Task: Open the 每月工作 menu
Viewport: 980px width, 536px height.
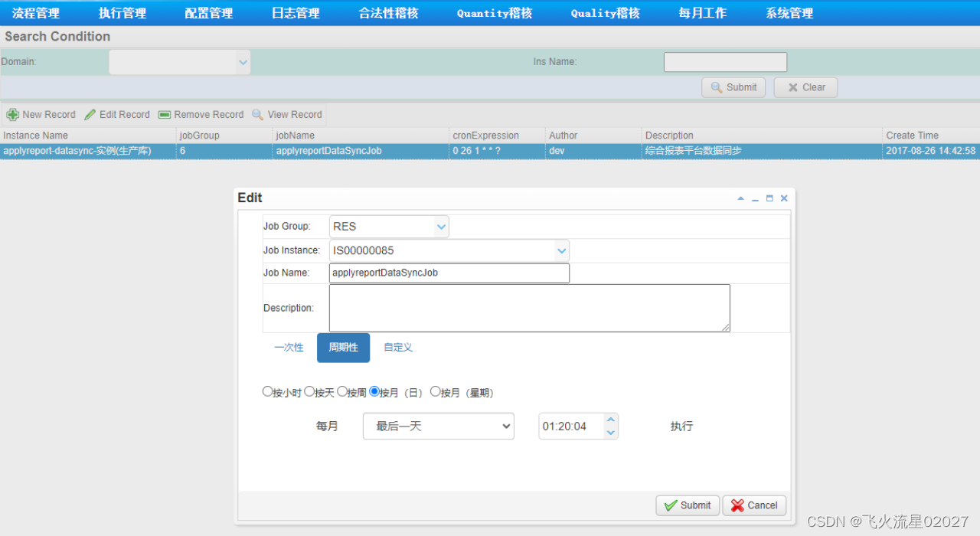Action: point(703,13)
